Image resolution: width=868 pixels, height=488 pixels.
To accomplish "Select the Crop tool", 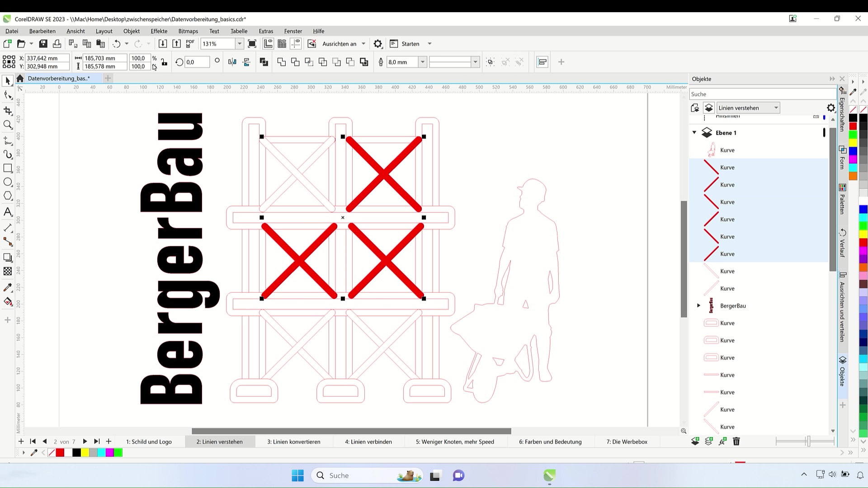I will pos(8,111).
